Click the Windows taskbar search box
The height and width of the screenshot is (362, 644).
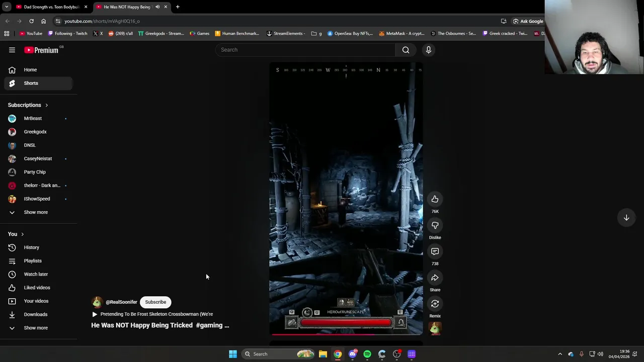pyautogui.click(x=279, y=354)
